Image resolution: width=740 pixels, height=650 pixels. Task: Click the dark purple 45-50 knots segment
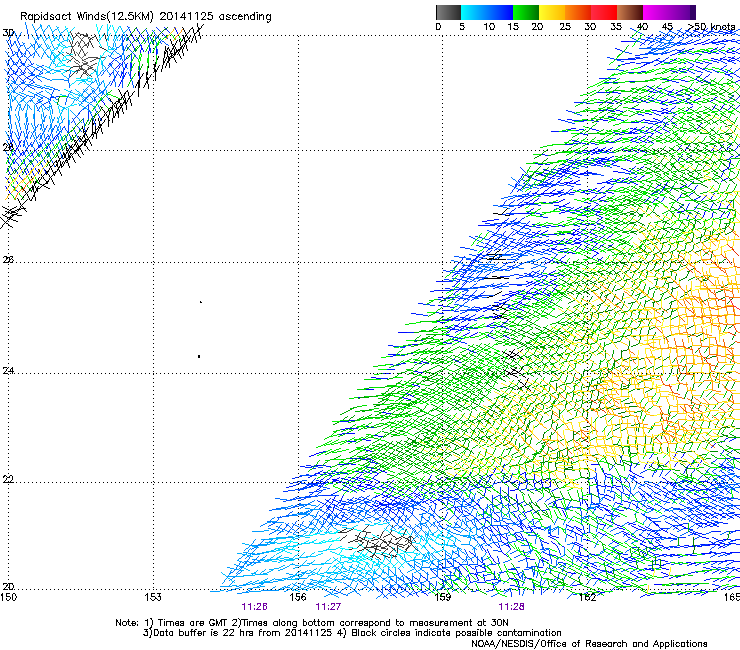coord(682,12)
